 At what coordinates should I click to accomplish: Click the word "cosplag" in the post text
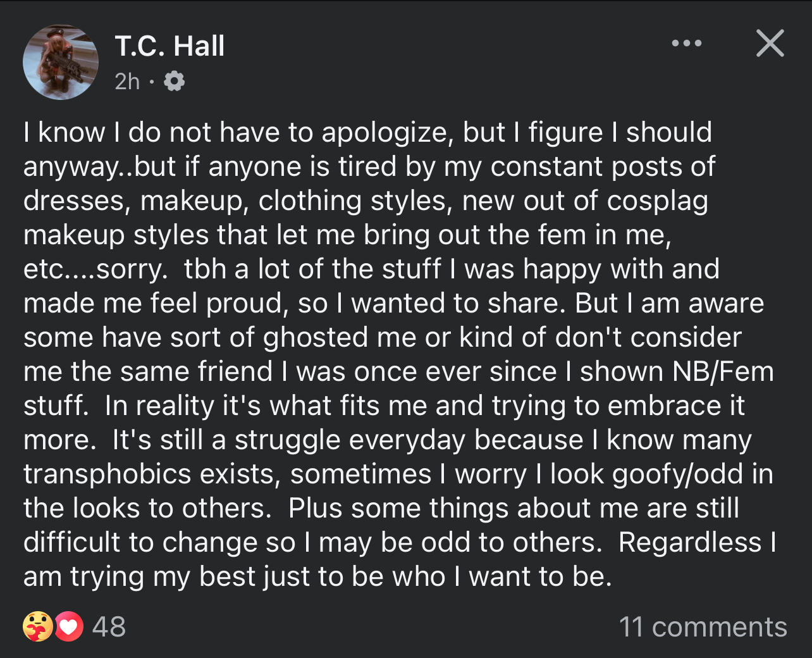click(658, 201)
